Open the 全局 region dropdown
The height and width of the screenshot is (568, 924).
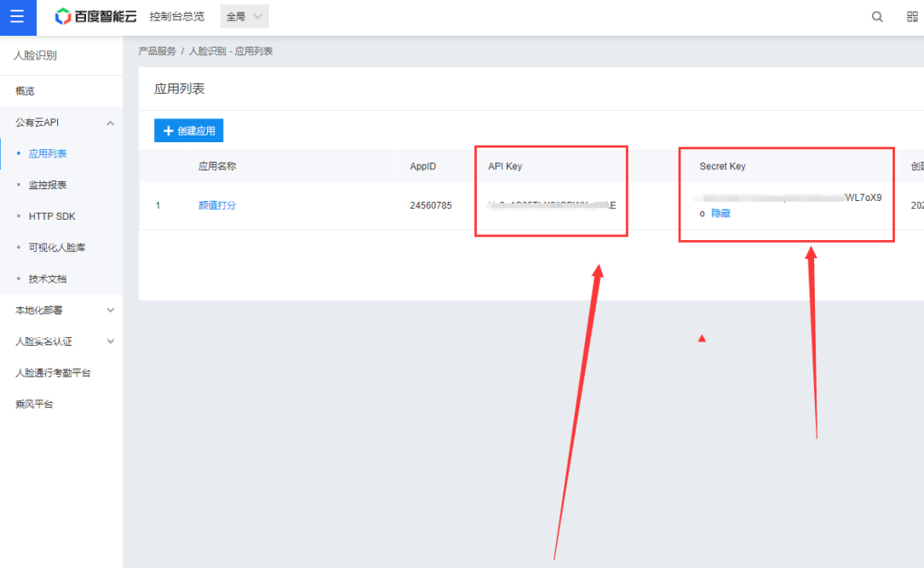coord(244,17)
